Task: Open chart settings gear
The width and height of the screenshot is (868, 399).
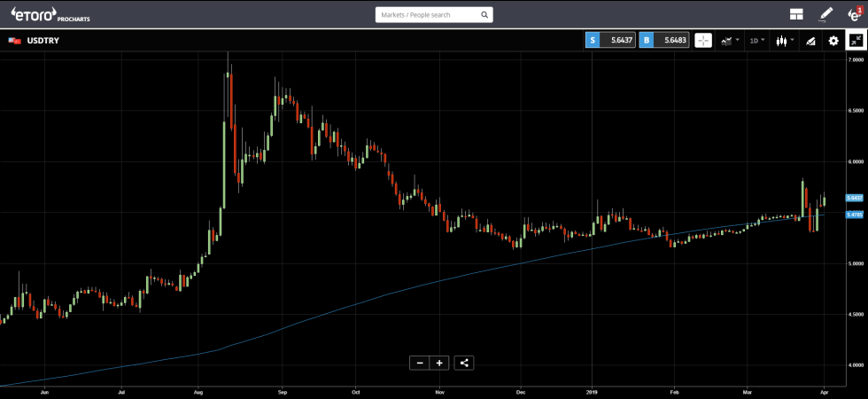Action: [x=833, y=40]
